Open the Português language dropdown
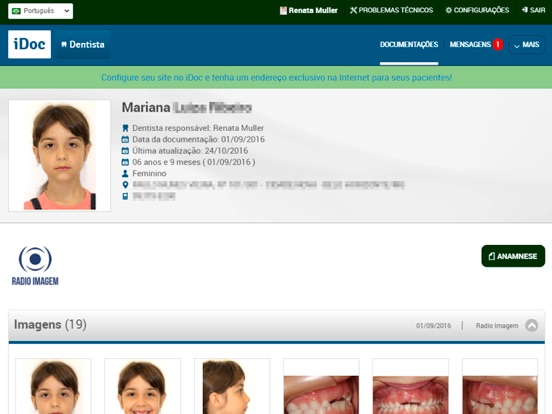Viewport: 552px width, 414px height. click(40, 11)
